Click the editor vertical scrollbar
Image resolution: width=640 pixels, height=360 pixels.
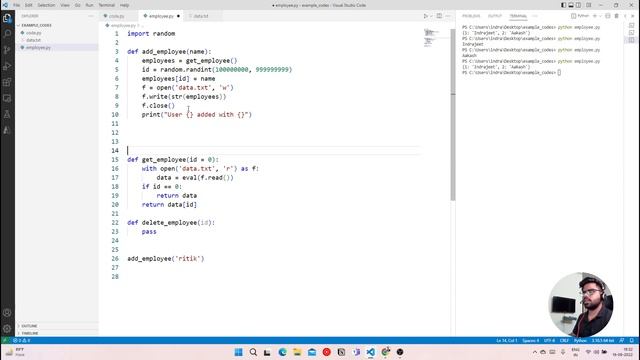pyautogui.click(x=453, y=114)
